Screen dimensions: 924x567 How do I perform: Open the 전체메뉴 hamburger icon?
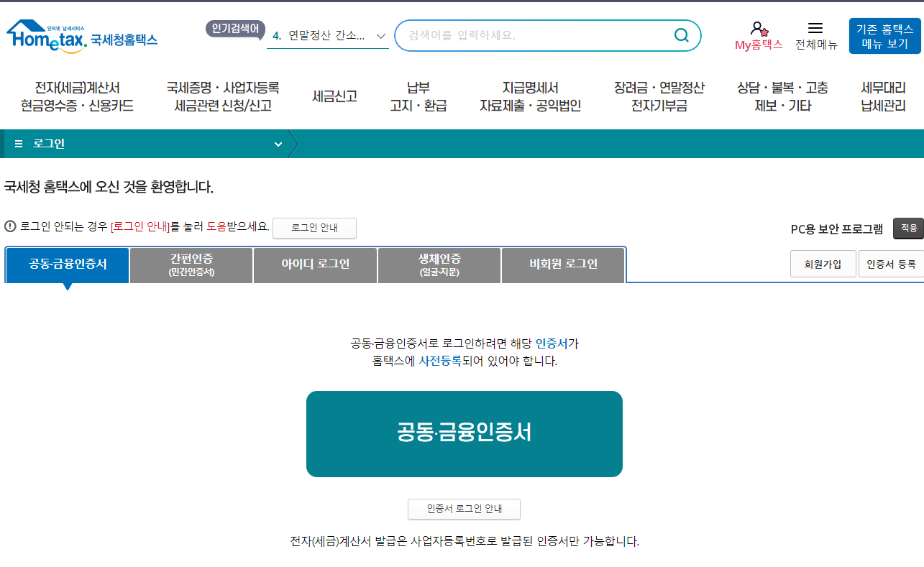coord(815,27)
